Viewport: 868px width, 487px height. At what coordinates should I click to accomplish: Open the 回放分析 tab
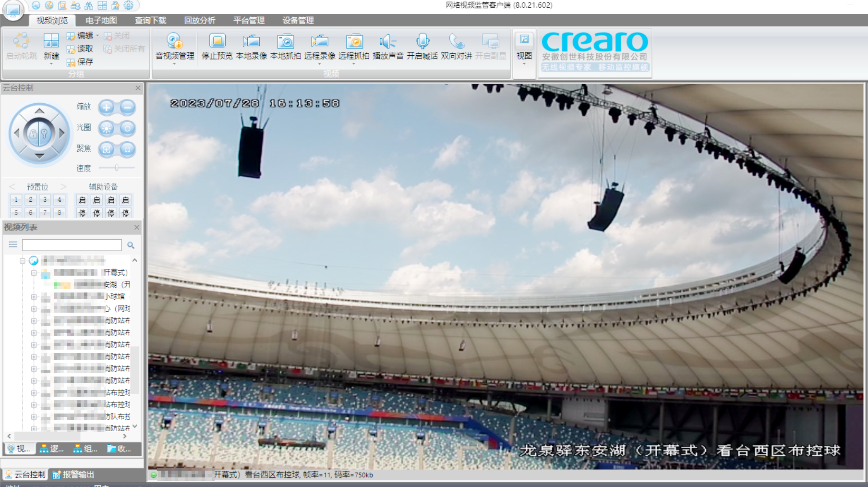click(x=199, y=20)
